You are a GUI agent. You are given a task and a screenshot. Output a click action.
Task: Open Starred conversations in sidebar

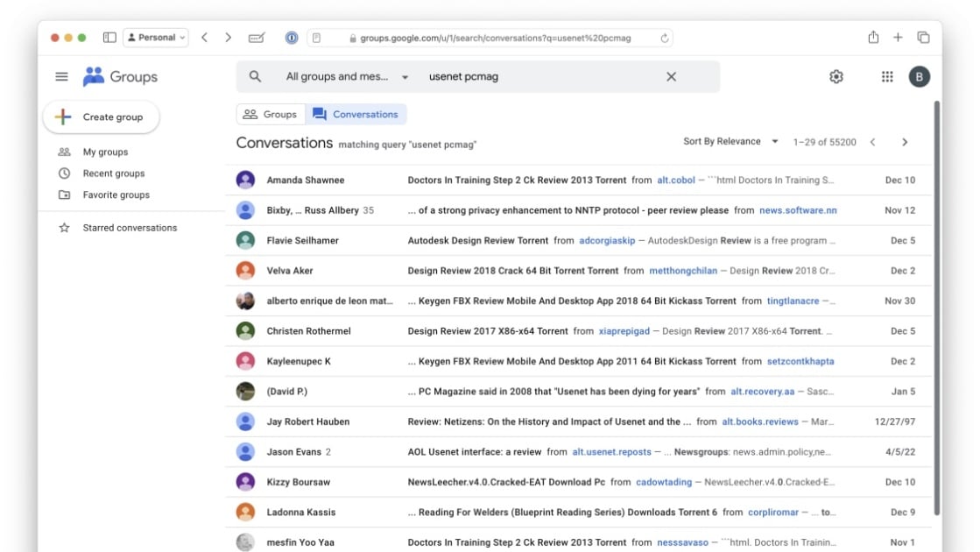pyautogui.click(x=130, y=228)
